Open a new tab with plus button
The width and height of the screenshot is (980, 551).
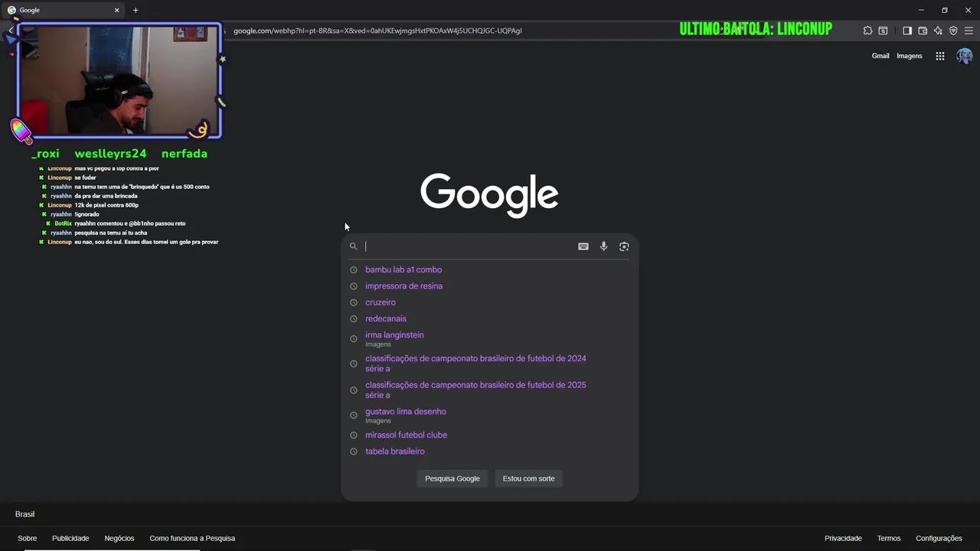coord(136,10)
